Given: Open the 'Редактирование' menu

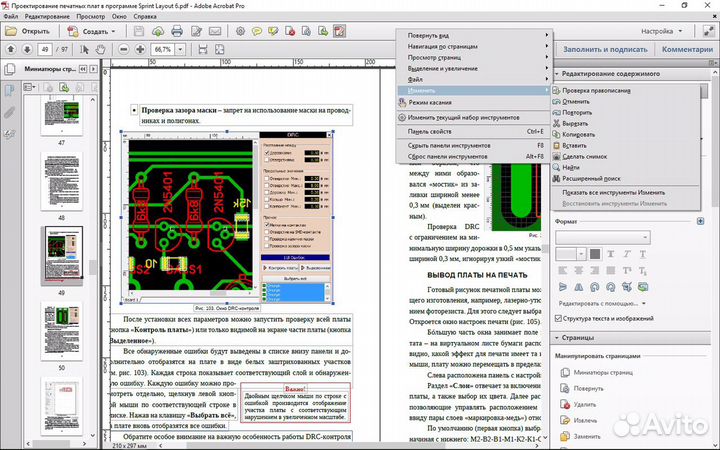Looking at the screenshot, I should click(47, 16).
